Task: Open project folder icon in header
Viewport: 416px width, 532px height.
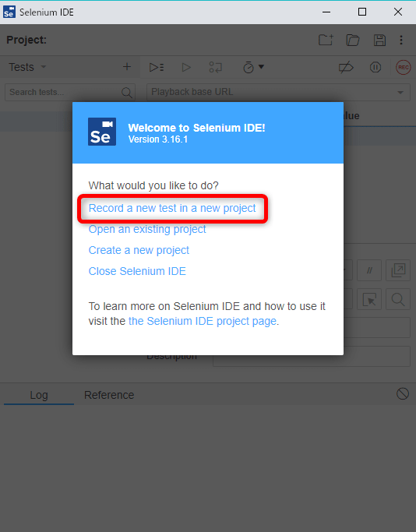Action: tap(353, 40)
